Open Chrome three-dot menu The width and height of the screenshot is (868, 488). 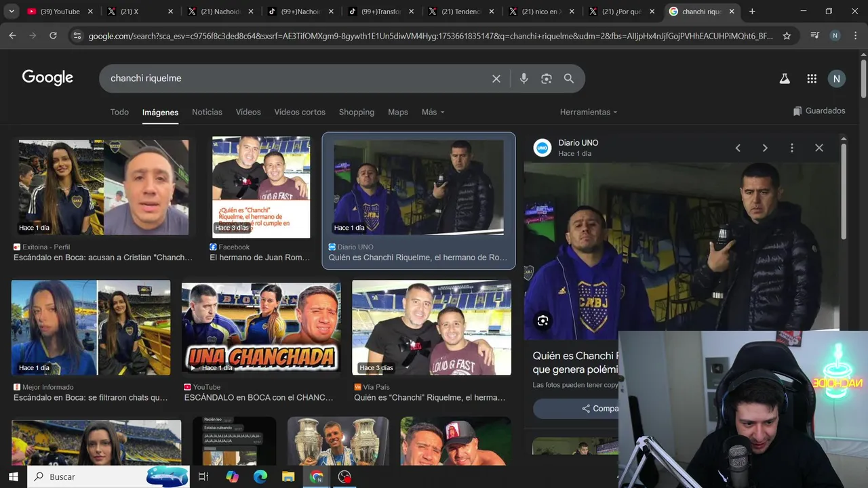[x=855, y=36]
